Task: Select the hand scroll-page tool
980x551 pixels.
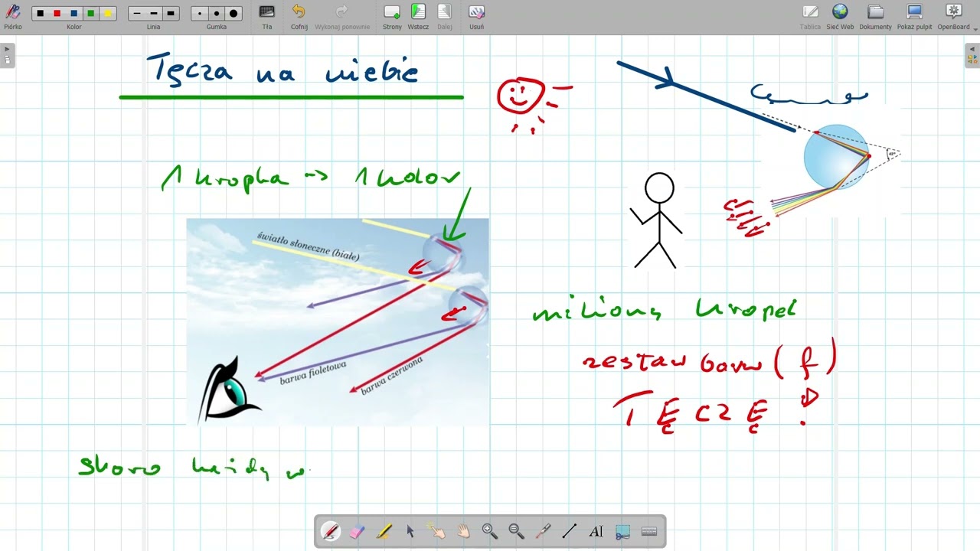Action: pos(463,531)
